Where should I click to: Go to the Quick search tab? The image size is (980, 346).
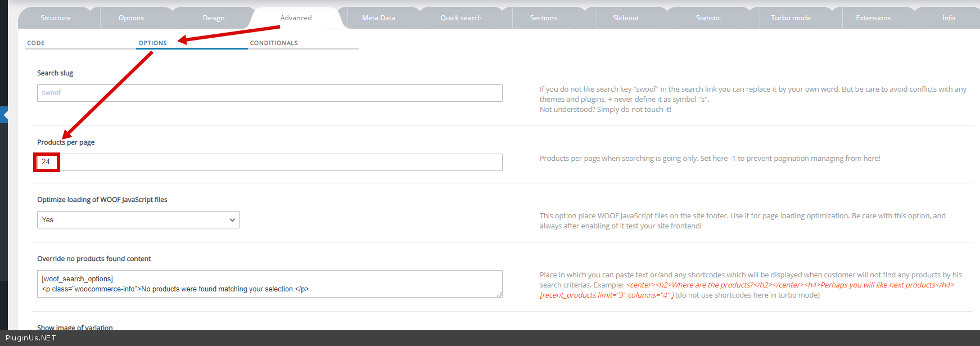click(460, 18)
